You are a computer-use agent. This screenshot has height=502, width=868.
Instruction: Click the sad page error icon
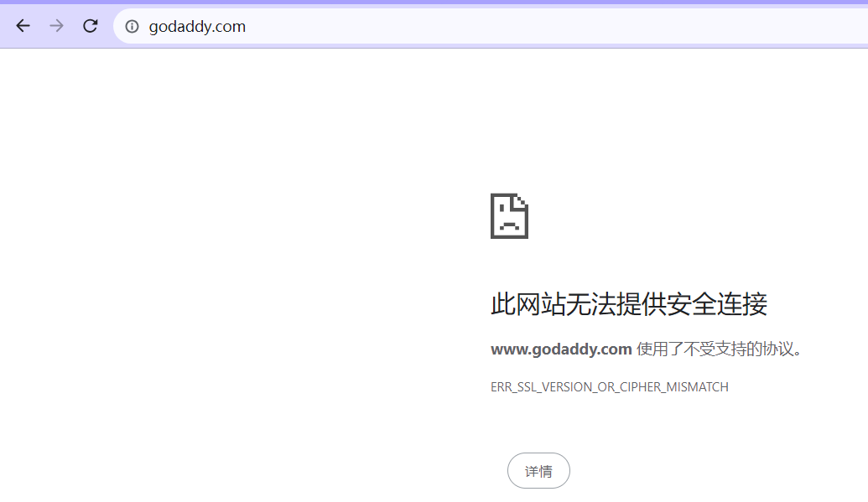coord(509,216)
